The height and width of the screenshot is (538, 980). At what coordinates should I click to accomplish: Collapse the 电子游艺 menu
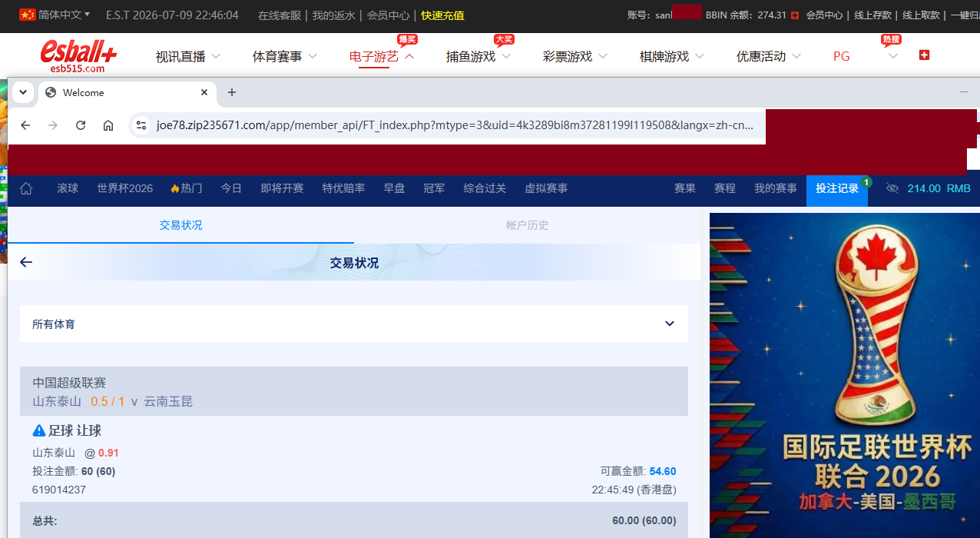tap(381, 56)
